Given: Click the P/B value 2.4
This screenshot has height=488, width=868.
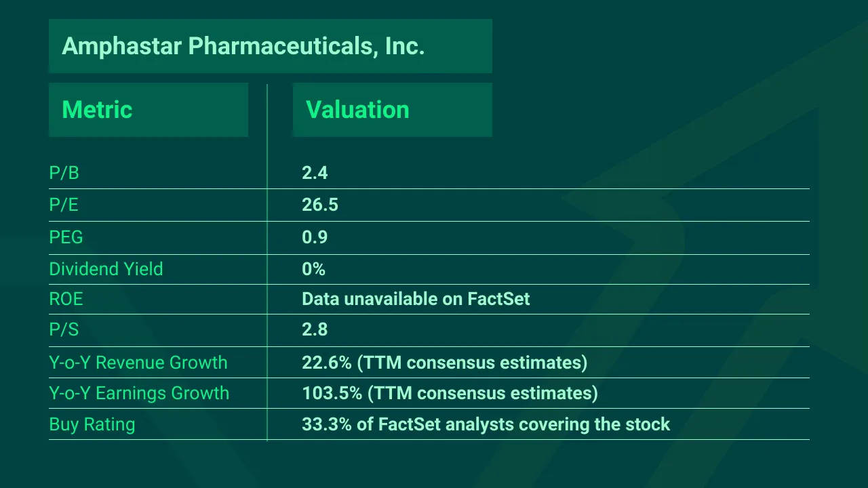Looking at the screenshot, I should [315, 174].
